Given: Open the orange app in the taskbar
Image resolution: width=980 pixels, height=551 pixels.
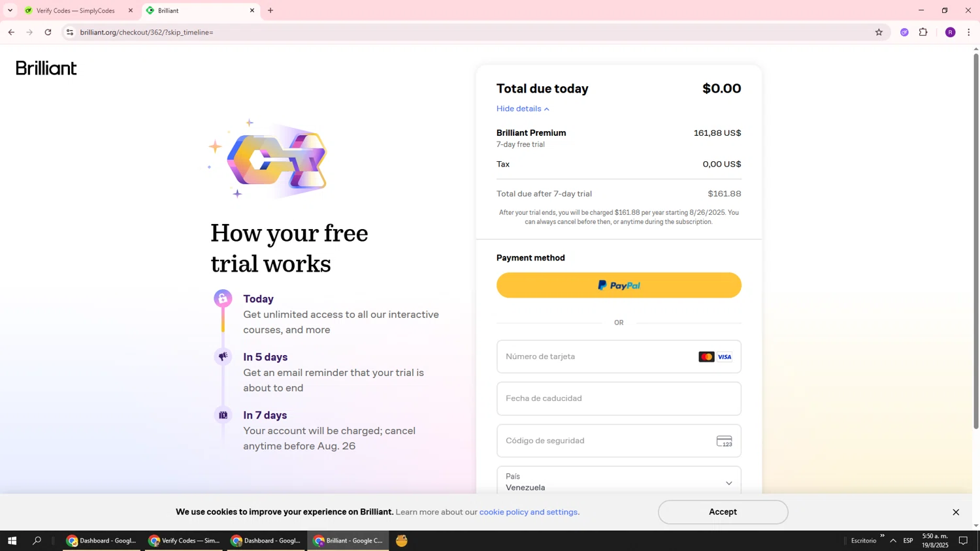Looking at the screenshot, I should coord(402,541).
